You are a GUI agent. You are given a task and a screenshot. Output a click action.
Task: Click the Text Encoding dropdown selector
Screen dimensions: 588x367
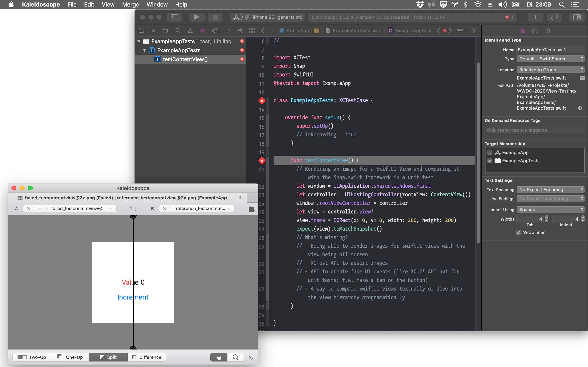(x=550, y=189)
